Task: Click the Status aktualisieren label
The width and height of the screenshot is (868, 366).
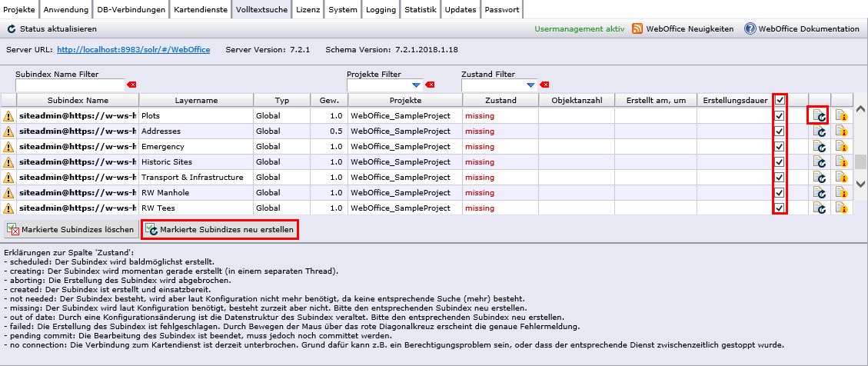Action: 58,28
